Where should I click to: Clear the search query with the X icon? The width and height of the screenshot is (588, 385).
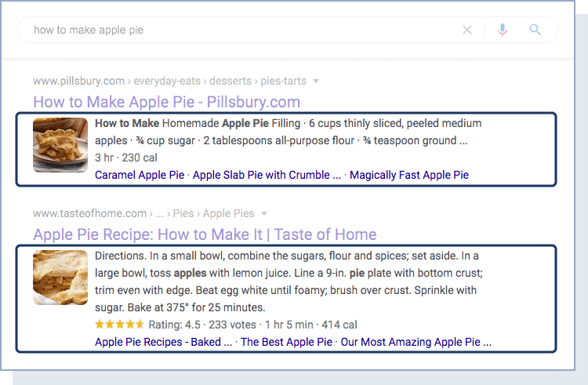coord(467,30)
